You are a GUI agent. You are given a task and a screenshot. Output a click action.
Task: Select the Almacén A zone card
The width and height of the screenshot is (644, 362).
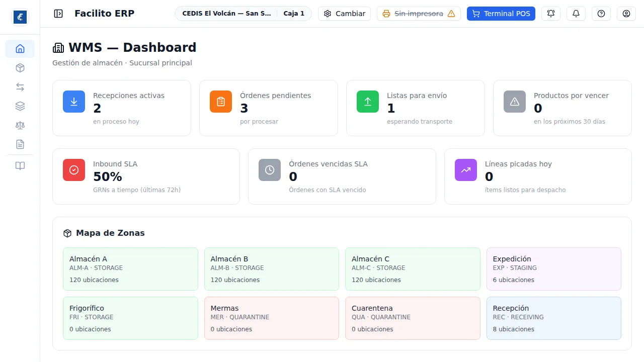click(x=130, y=269)
